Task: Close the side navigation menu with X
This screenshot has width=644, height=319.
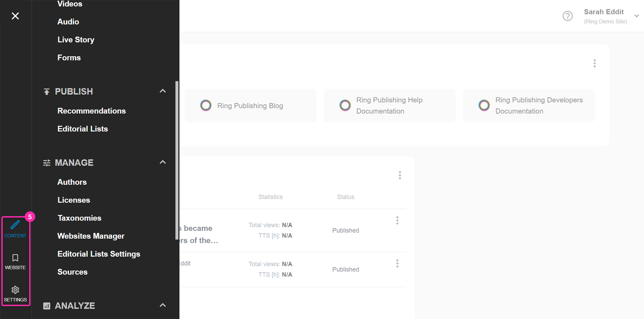Action: [x=15, y=16]
